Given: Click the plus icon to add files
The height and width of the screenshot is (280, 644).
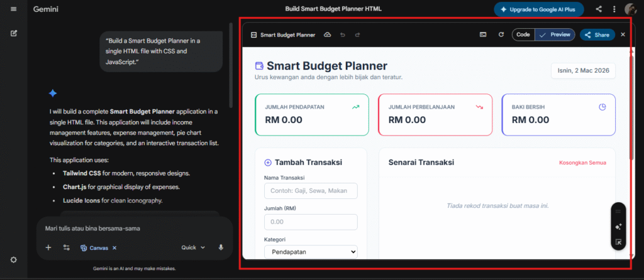Looking at the screenshot, I should coord(48,247).
